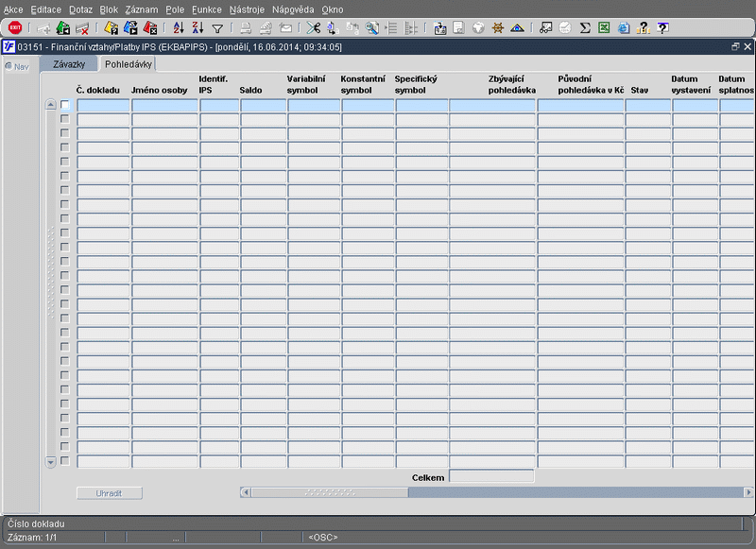
Task: Click the Variabilní symbol column header
Action: coord(306,84)
